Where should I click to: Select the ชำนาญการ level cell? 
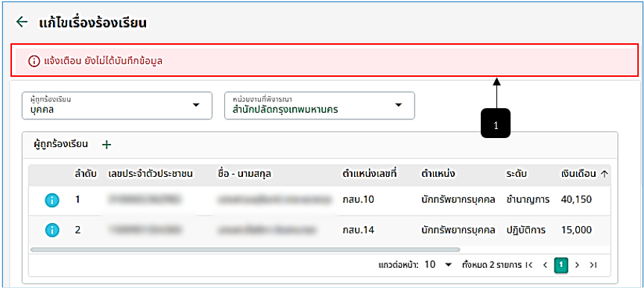[528, 200]
